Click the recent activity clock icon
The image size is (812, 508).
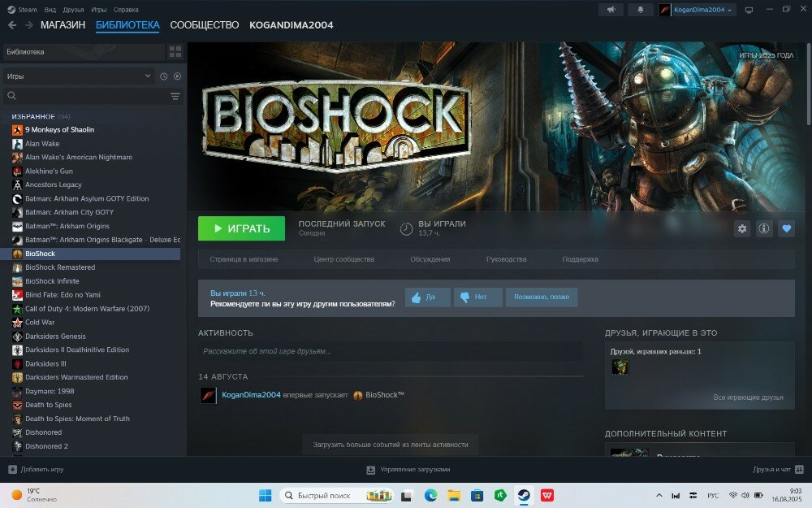click(164, 76)
